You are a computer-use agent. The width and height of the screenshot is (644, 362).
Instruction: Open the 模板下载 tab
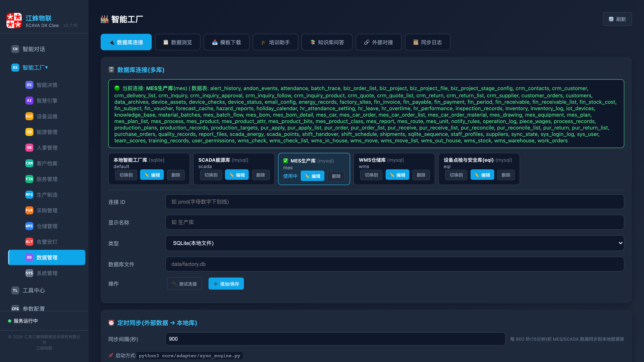226,42
